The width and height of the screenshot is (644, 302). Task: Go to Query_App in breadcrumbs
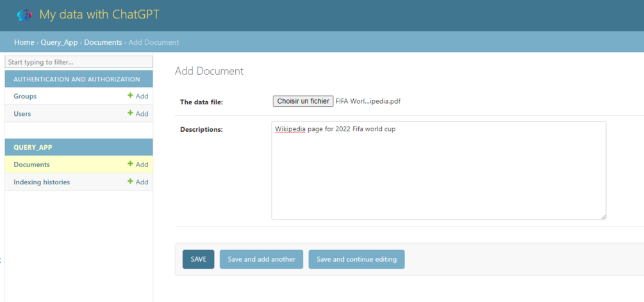[x=59, y=42]
